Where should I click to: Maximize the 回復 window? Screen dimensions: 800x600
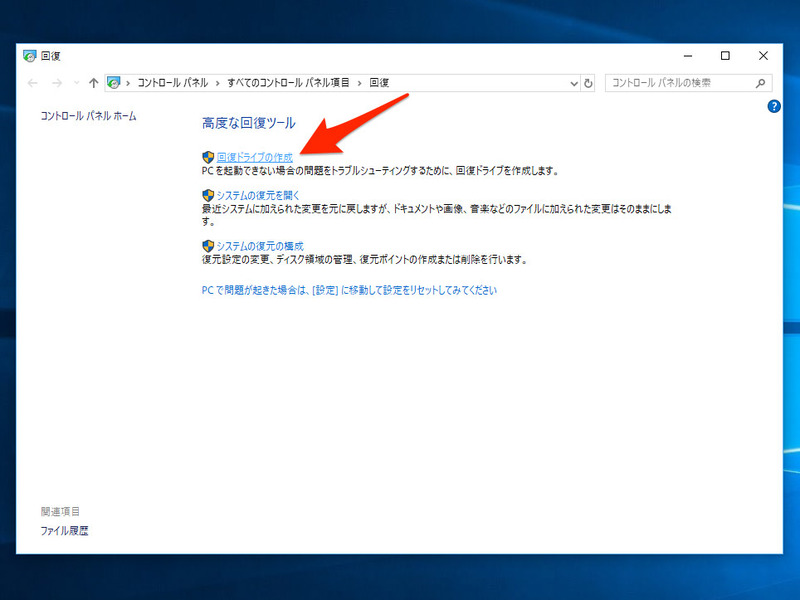[725, 56]
